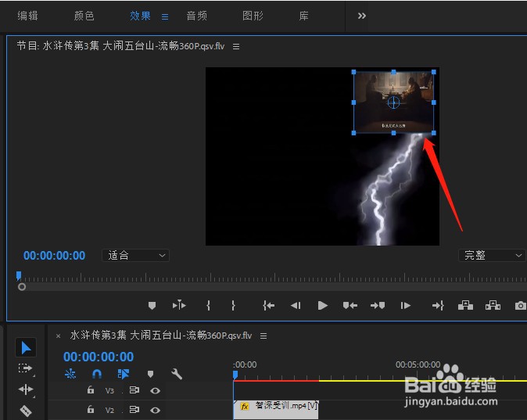Switch to the 编辑 workspace tab
The height and width of the screenshot is (420, 527).
click(x=27, y=16)
